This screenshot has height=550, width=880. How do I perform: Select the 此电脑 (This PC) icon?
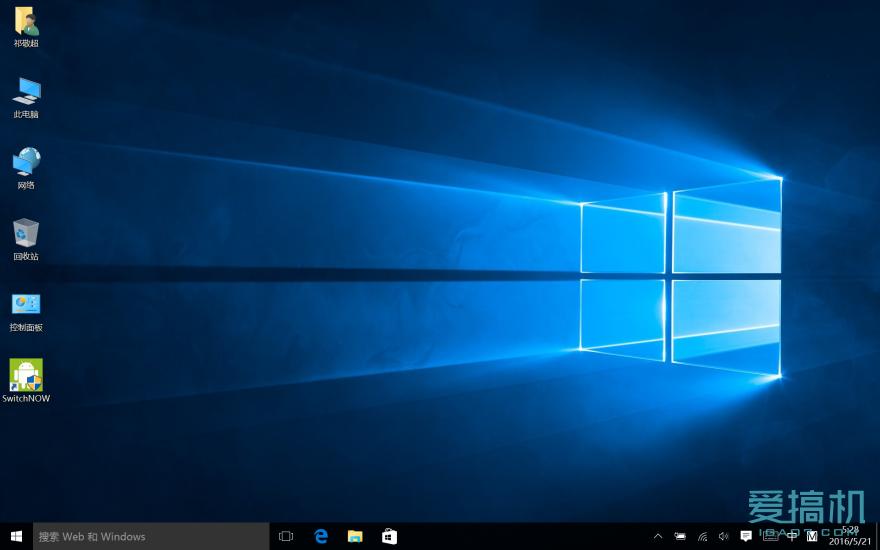[x=26, y=92]
